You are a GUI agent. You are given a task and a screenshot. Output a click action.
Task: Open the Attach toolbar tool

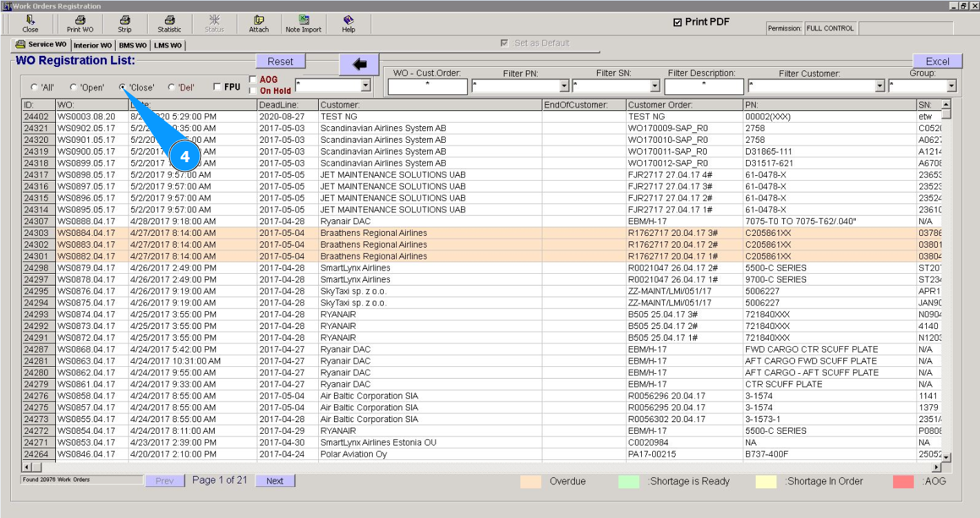[259, 24]
